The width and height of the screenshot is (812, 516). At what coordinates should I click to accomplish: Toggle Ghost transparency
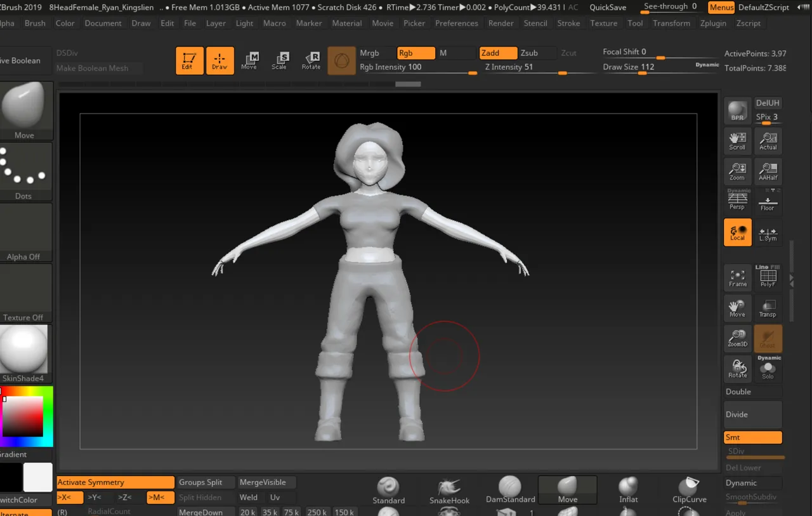[768, 339]
